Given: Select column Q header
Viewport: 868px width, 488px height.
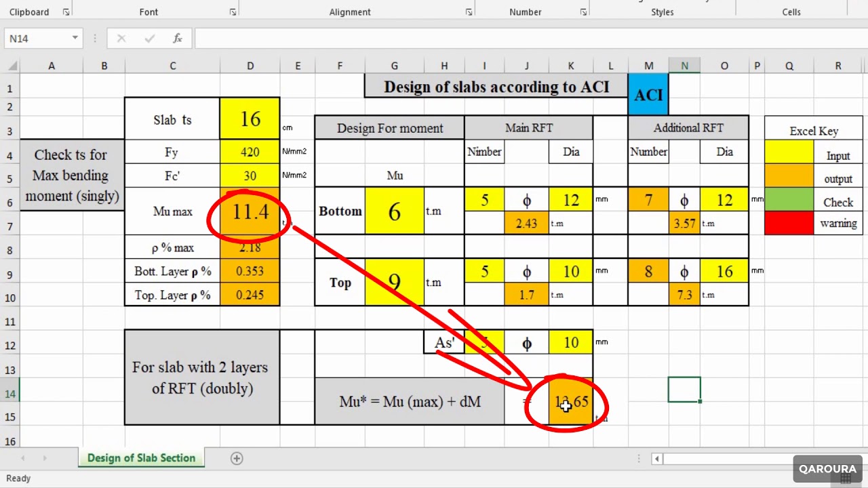Looking at the screenshot, I should [x=789, y=66].
